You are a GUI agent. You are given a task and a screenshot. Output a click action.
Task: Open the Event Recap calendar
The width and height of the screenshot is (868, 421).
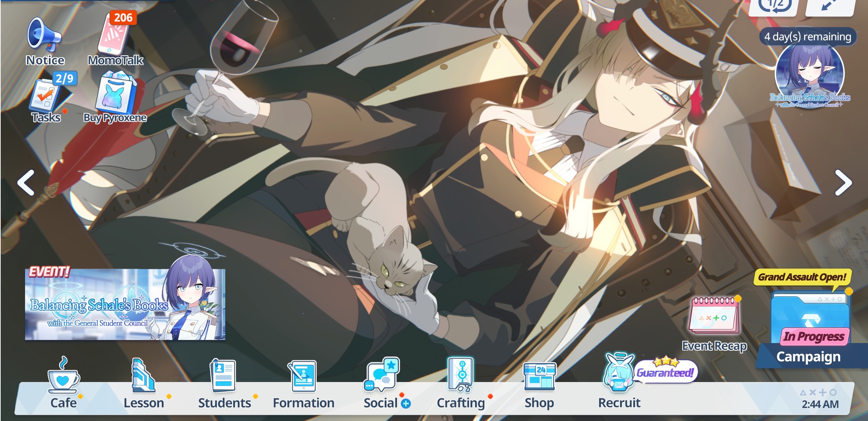tap(715, 315)
